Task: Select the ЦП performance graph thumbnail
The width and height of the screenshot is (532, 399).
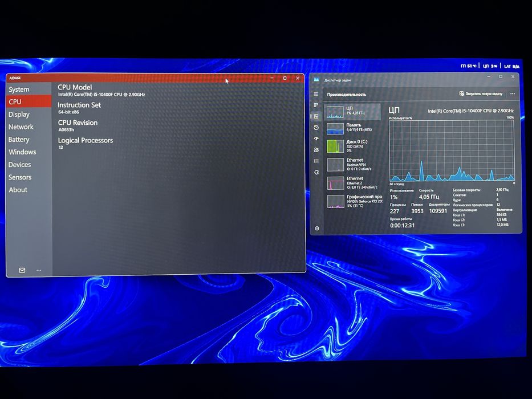Action: tap(335, 112)
